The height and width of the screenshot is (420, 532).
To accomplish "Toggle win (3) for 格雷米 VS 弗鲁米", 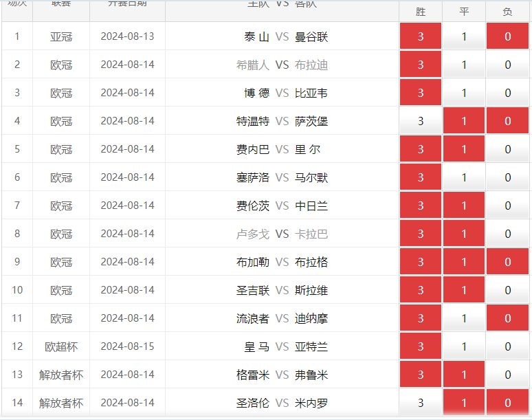I will 421,374.
